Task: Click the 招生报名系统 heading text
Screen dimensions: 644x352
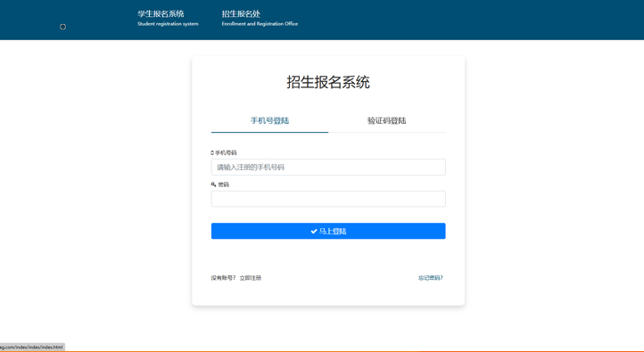Action: tap(328, 82)
